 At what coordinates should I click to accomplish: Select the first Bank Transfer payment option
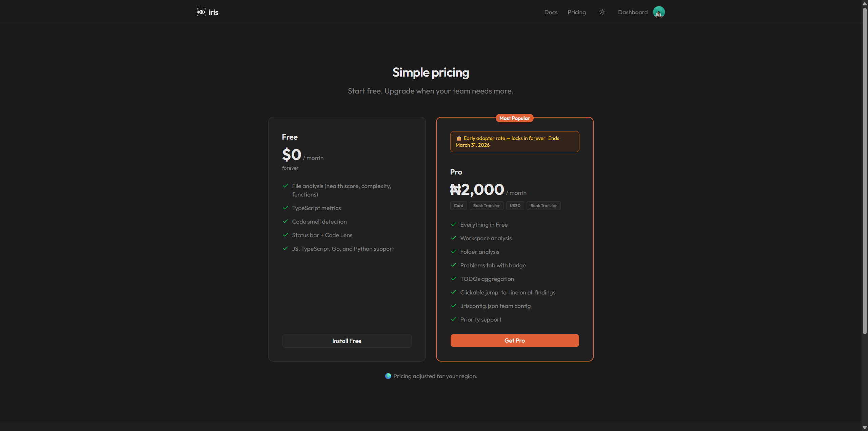486,205
